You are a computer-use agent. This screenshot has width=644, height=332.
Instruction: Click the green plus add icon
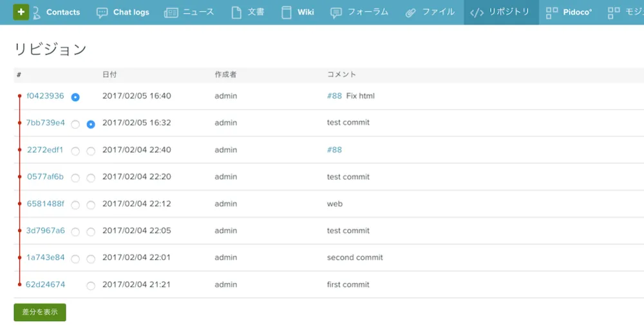pyautogui.click(x=21, y=12)
